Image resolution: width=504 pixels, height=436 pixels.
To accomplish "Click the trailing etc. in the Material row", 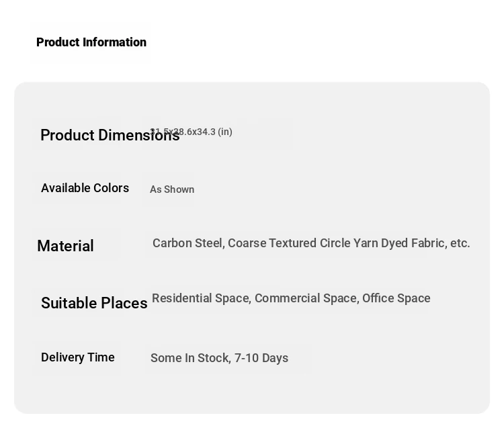I will coord(460,243).
